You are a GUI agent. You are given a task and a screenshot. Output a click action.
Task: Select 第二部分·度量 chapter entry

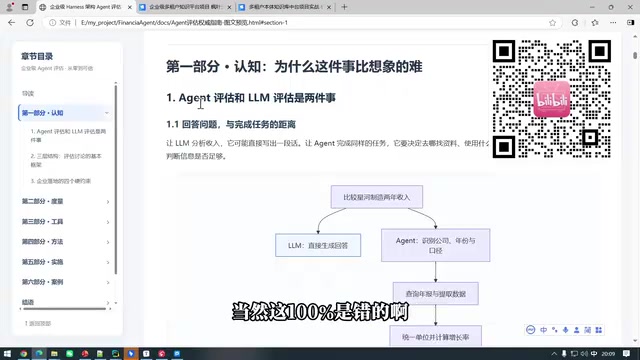42,201
